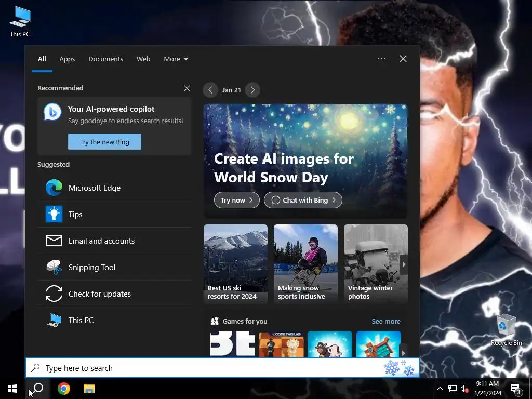Open the notification center icon
The width and height of the screenshot is (532, 399).
click(516, 389)
